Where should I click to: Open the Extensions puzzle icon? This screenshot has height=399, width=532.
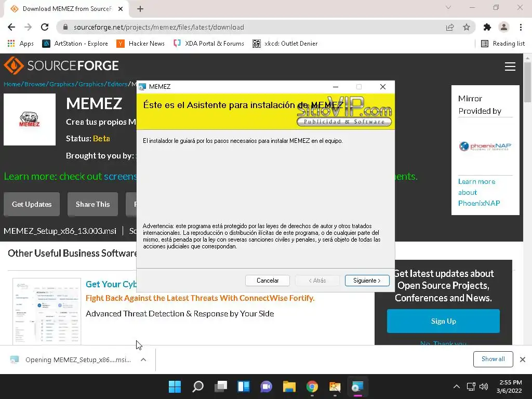(487, 27)
